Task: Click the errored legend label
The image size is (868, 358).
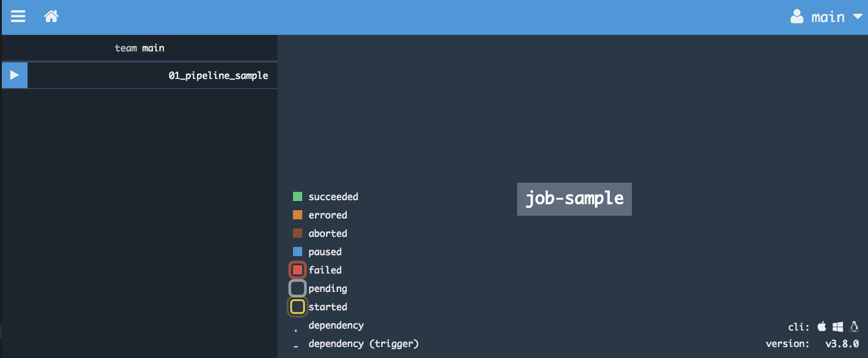Action: coord(328,215)
